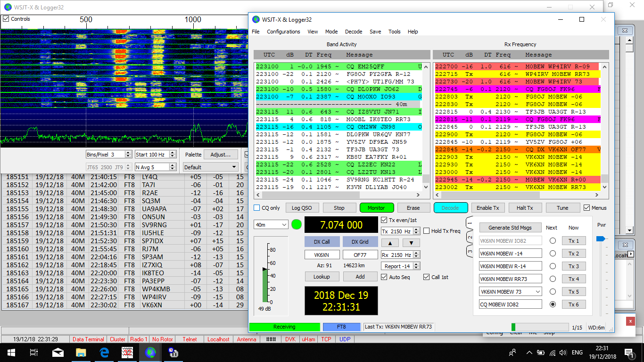Toggle the Menus checkbox
This screenshot has width=644, height=362.
[586, 208]
